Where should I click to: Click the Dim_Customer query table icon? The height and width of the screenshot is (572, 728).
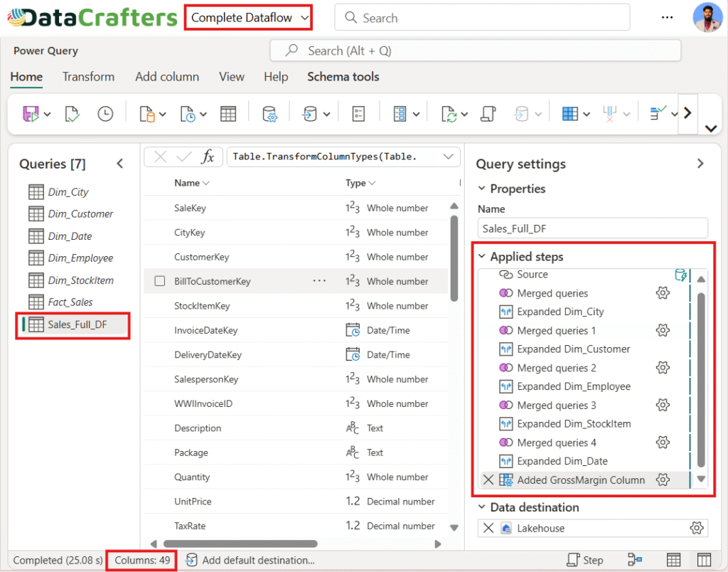click(36, 213)
